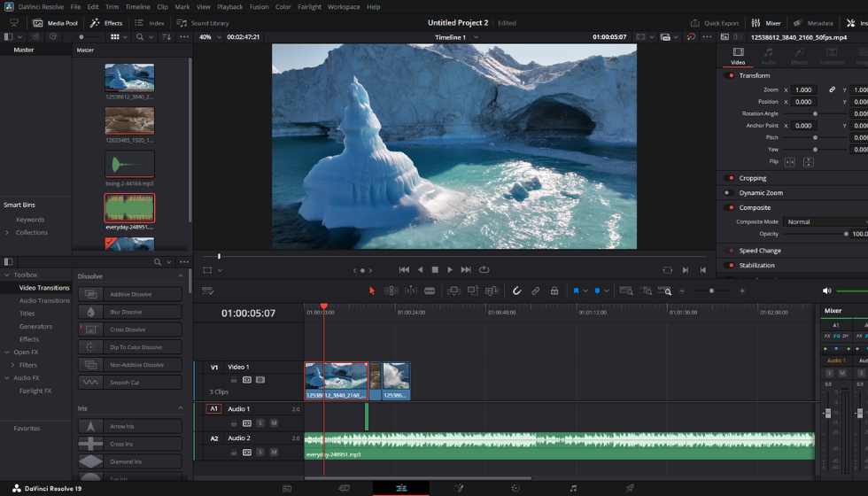Image resolution: width=868 pixels, height=496 pixels.
Task: Click the speaker volume icon
Action: pos(826,291)
